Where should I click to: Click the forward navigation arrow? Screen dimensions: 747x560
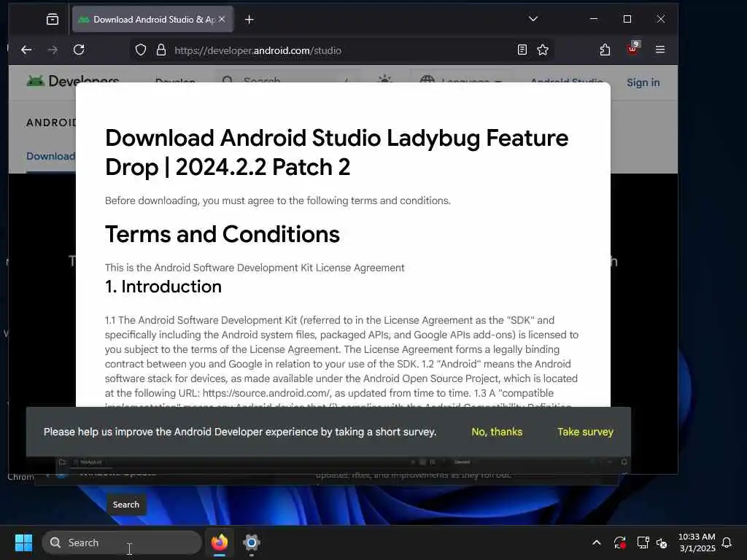point(53,50)
